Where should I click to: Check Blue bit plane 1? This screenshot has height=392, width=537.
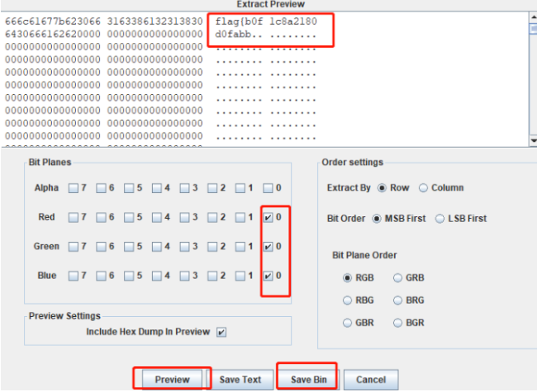[x=240, y=276]
